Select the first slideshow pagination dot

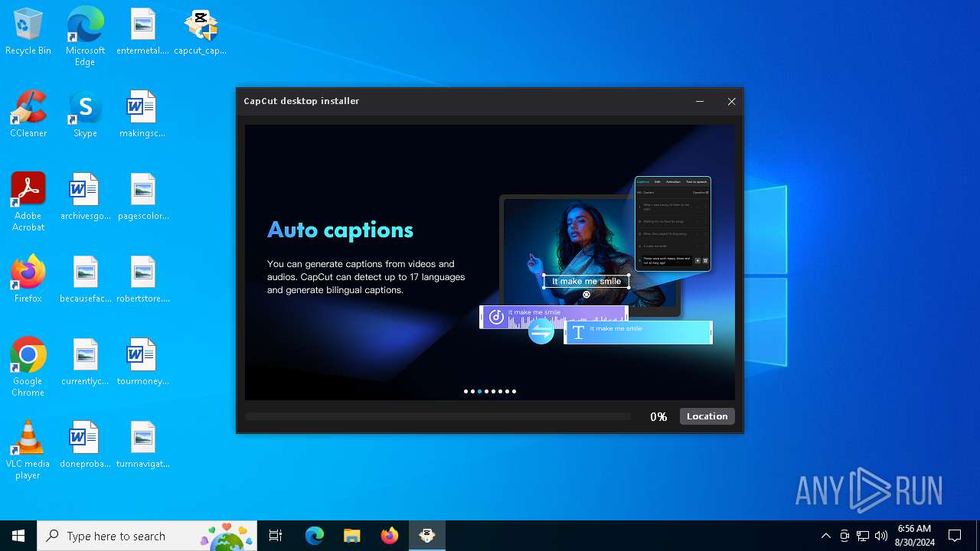click(465, 391)
